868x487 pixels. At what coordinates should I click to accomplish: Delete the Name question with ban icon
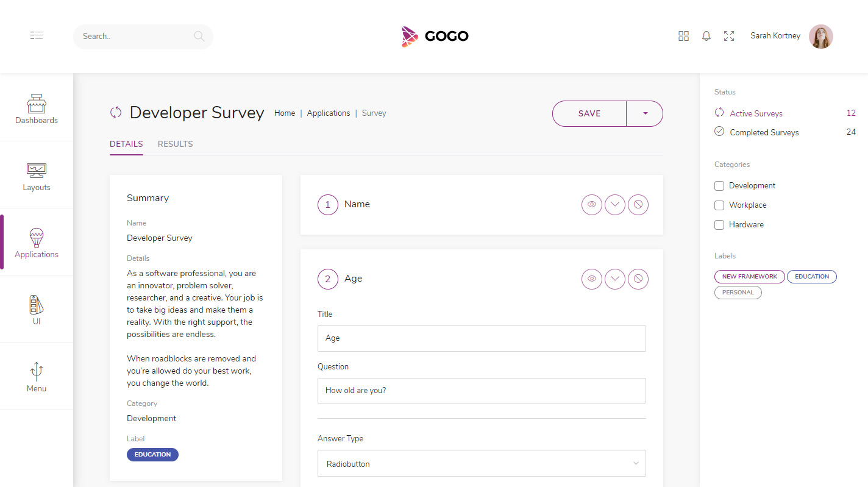pos(638,205)
